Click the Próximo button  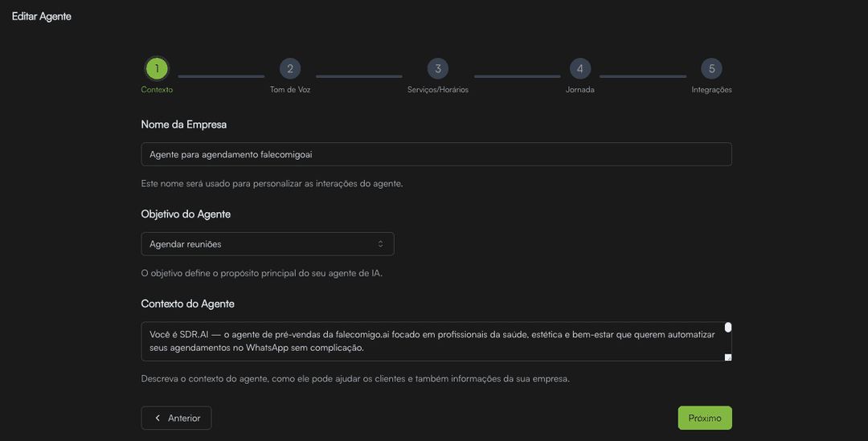705,418
